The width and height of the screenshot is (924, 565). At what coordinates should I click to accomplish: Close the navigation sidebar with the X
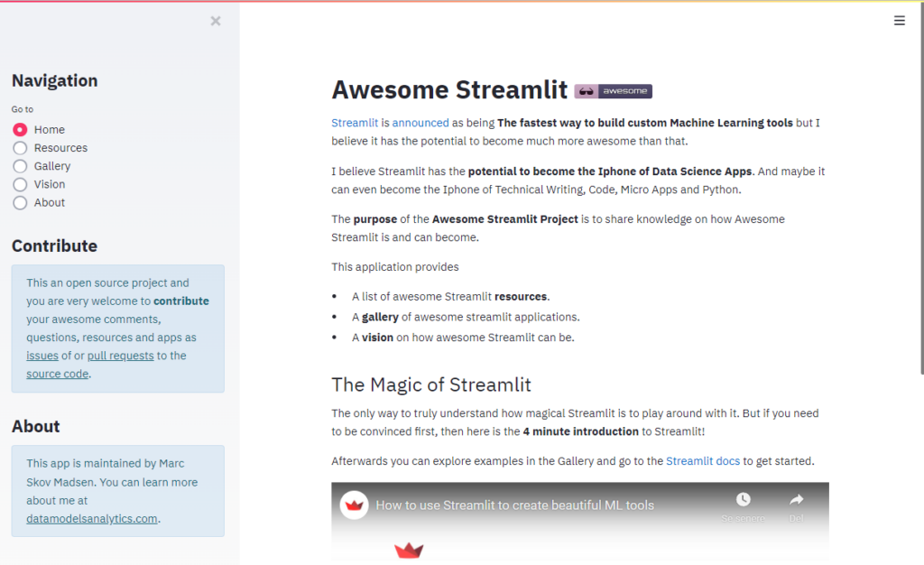point(216,20)
